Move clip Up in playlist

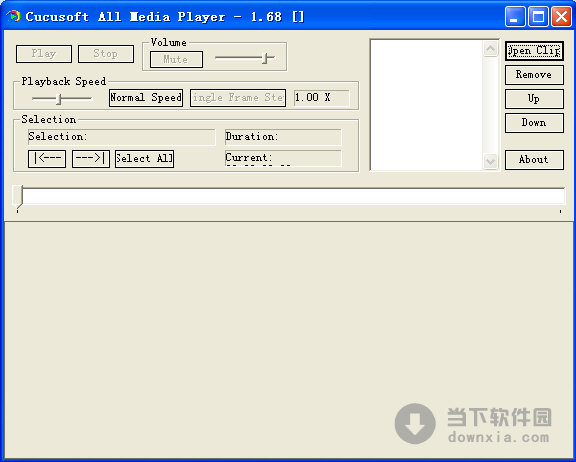(x=534, y=99)
